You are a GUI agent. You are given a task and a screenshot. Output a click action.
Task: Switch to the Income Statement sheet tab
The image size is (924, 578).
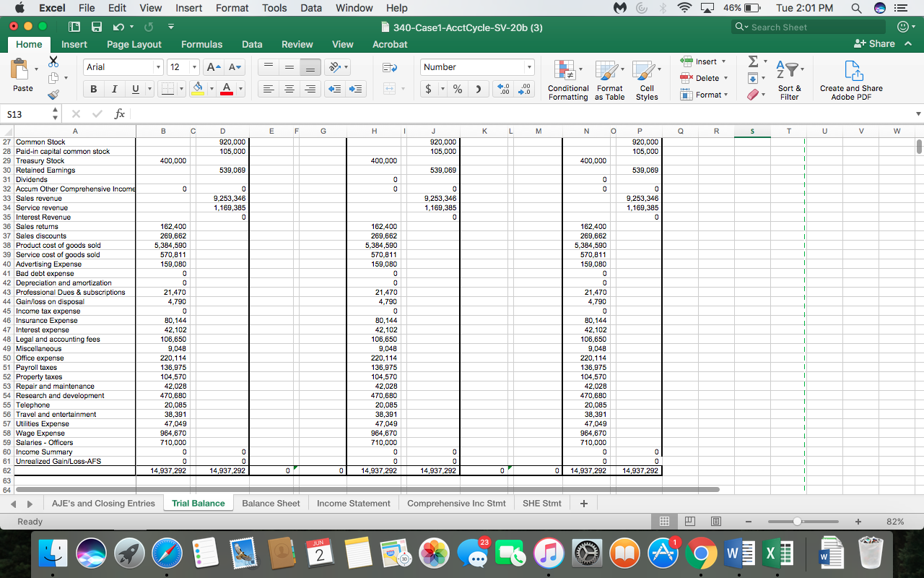(x=353, y=503)
